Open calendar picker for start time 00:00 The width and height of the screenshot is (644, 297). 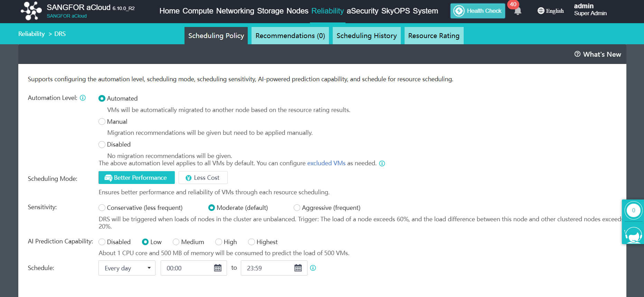218,268
